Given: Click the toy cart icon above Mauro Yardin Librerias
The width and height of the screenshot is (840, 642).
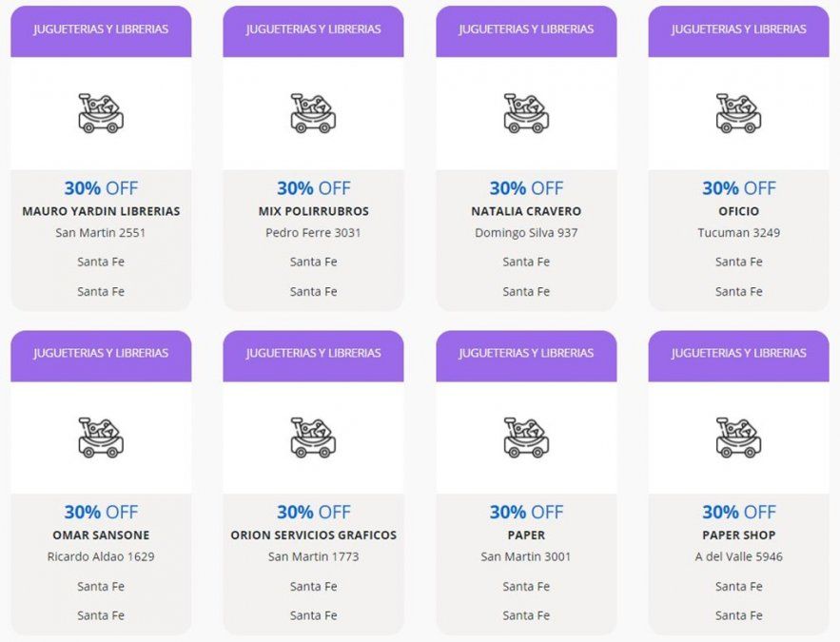Looking at the screenshot, I should click(101, 113).
